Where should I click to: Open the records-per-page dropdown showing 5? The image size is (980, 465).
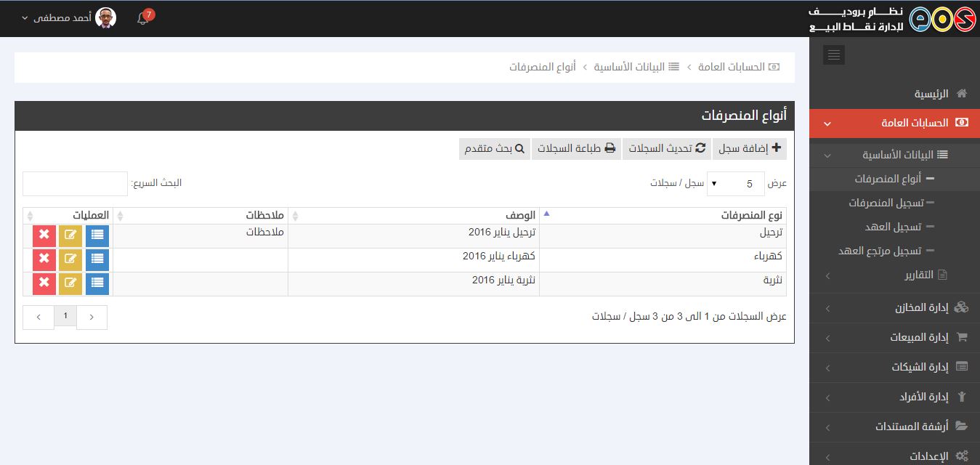click(x=735, y=184)
